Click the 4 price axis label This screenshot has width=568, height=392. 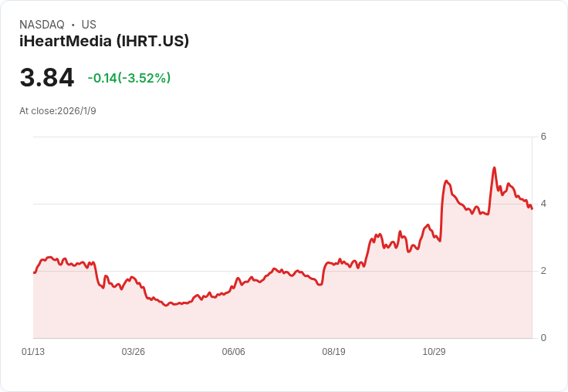tap(543, 204)
